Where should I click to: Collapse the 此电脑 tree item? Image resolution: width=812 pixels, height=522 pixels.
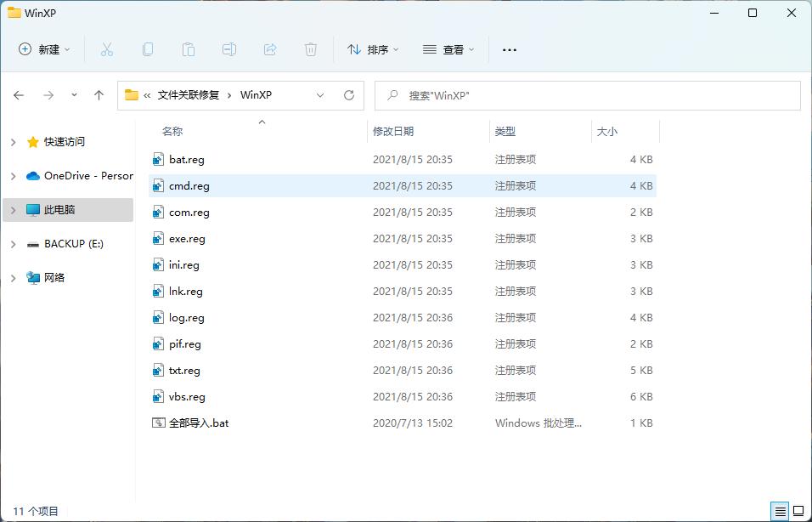pyautogui.click(x=12, y=209)
